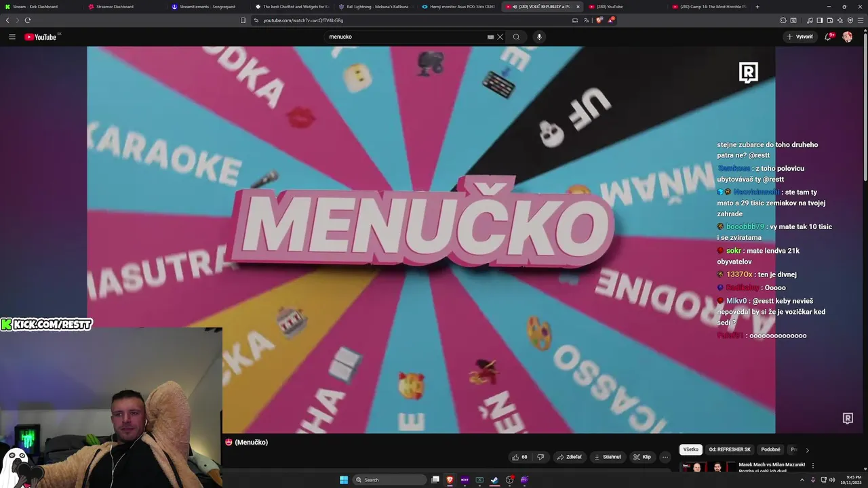The width and height of the screenshot is (868, 488).
Task: Start voice search with microphone icon
Action: coord(539,37)
